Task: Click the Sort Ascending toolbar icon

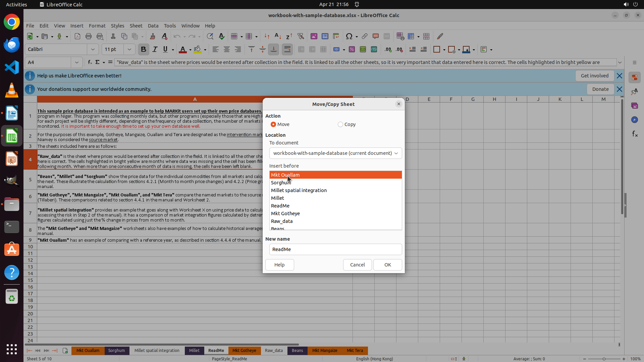Action: point(278,36)
